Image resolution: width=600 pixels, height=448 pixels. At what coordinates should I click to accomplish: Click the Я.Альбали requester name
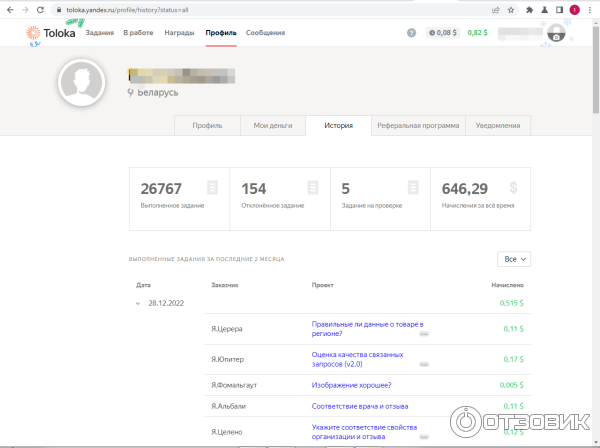(x=228, y=406)
